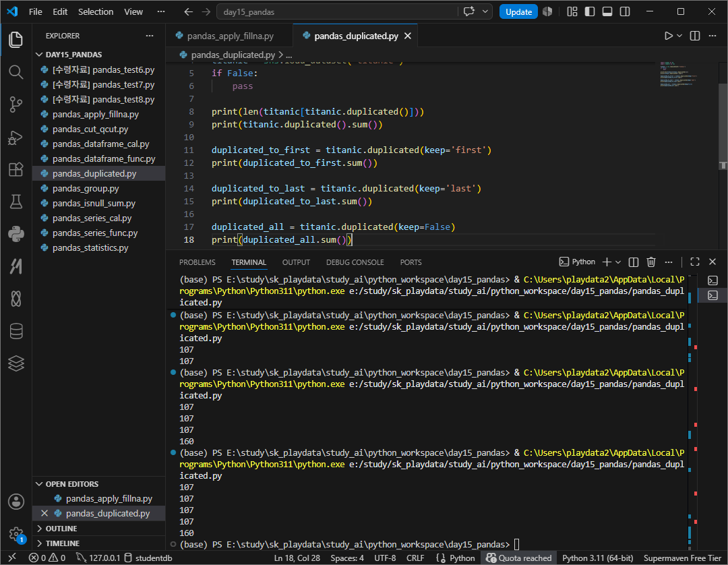Split the editor to the right
Viewport: 728px width, 565px height.
click(x=694, y=36)
